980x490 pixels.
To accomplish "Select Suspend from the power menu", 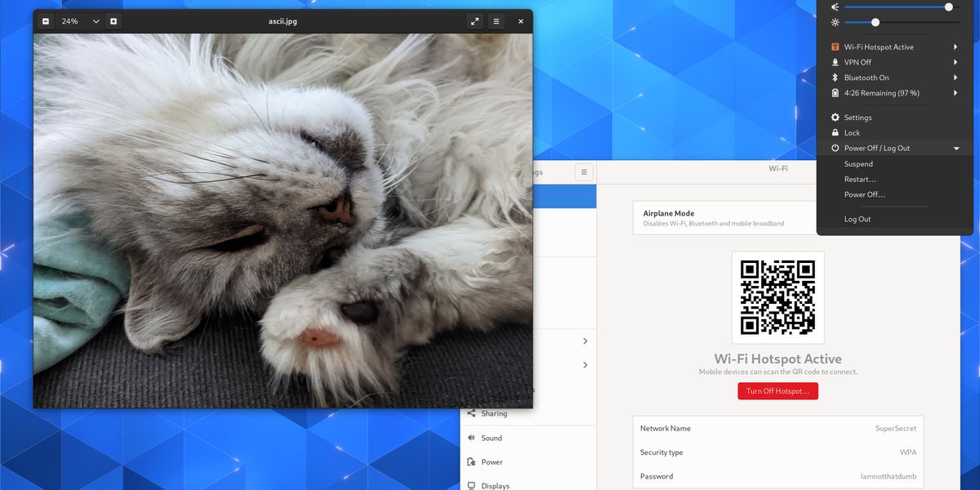I will point(857,163).
